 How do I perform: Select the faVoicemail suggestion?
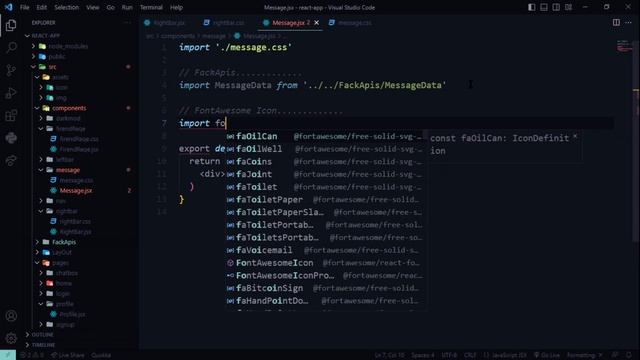click(x=325, y=250)
